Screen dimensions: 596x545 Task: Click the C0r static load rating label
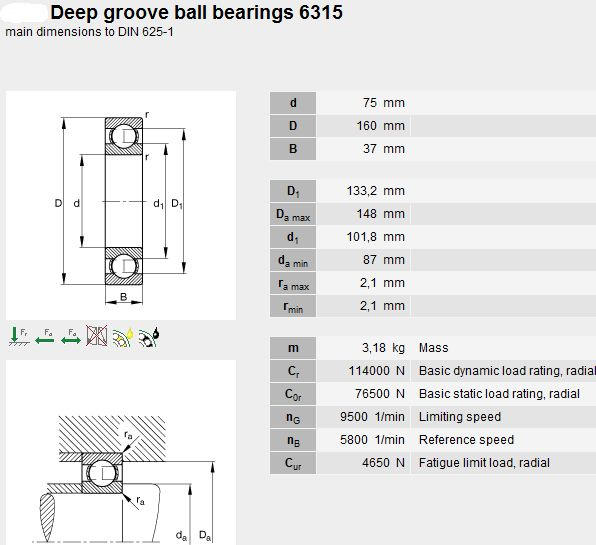(x=293, y=394)
